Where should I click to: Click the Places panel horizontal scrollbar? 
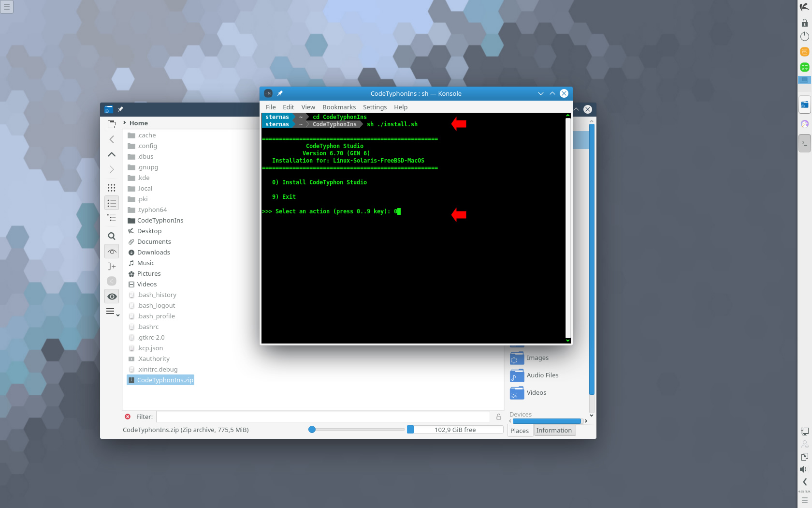click(x=547, y=421)
